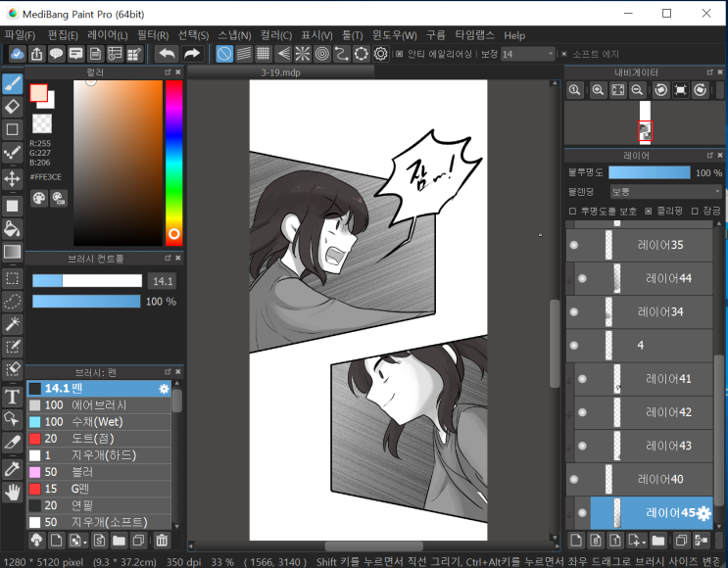Open the color palette icon

(x=39, y=199)
